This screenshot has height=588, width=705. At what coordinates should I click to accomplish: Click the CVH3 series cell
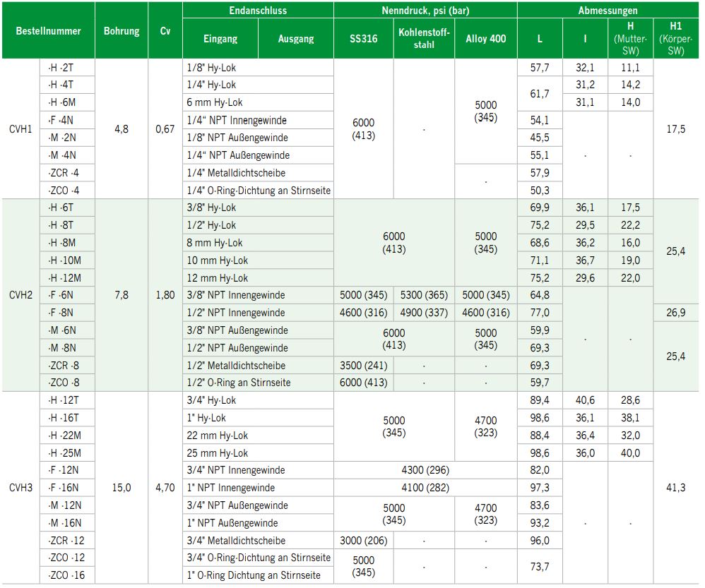(x=21, y=487)
